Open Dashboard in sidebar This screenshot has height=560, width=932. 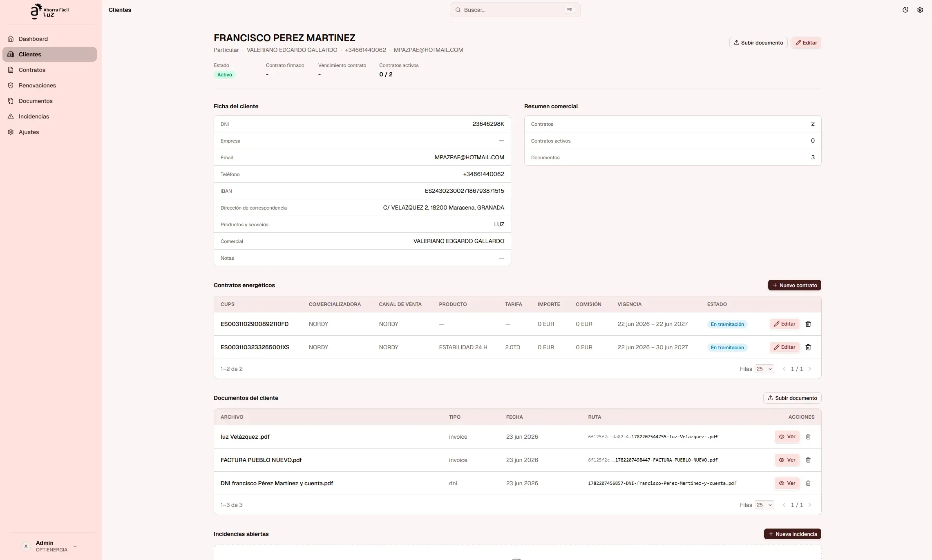(49, 39)
